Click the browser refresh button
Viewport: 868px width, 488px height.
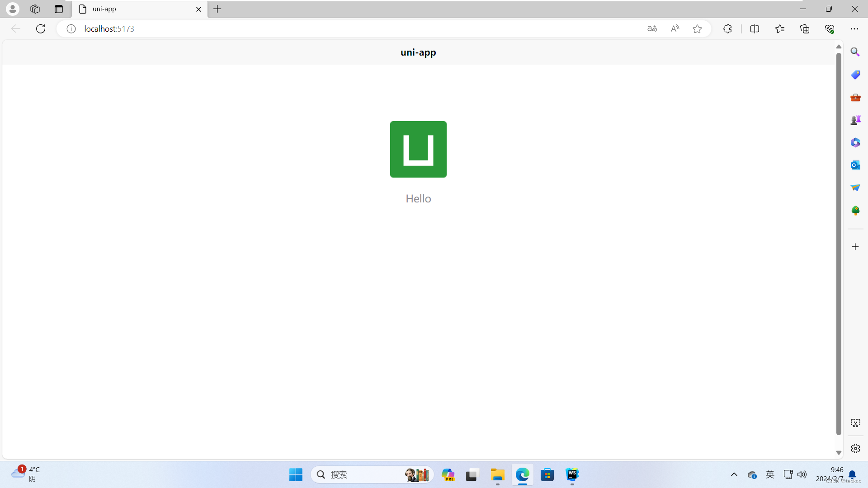[x=41, y=28]
